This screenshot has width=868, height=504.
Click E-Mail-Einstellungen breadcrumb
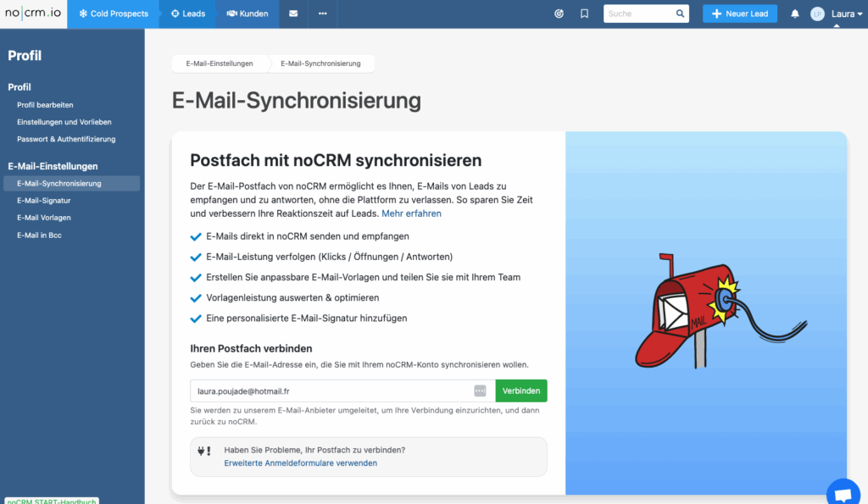tap(220, 64)
